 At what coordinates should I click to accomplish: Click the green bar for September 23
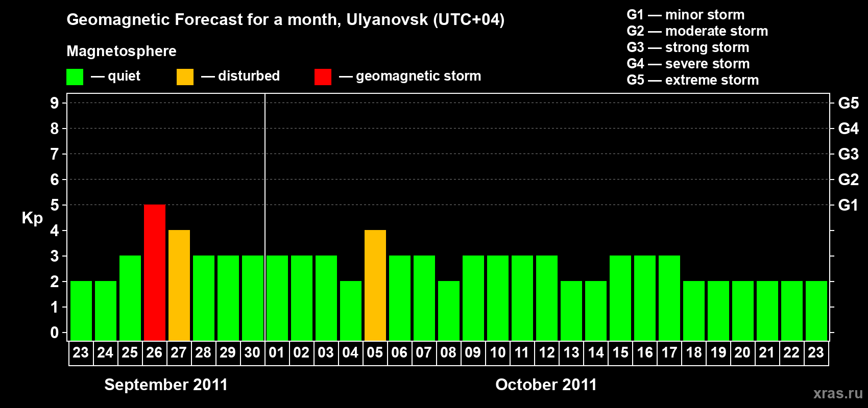pos(81,311)
